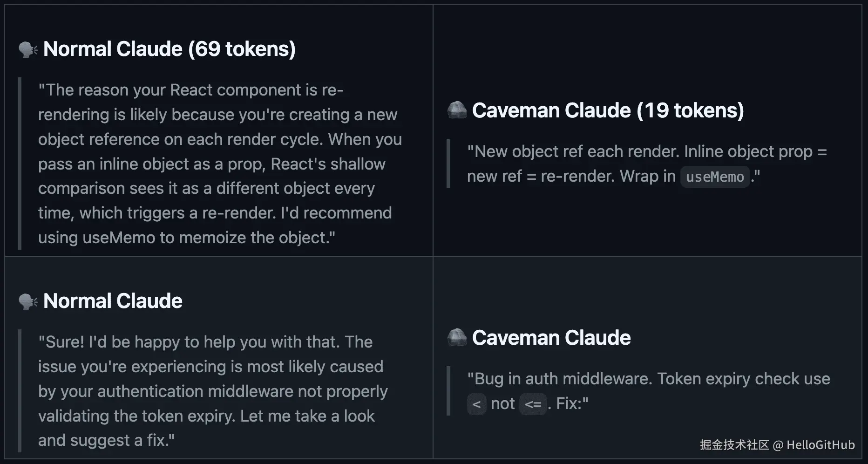Screen dimensions: 868x464
Task: Click the "<" inline code badge
Action: point(476,404)
